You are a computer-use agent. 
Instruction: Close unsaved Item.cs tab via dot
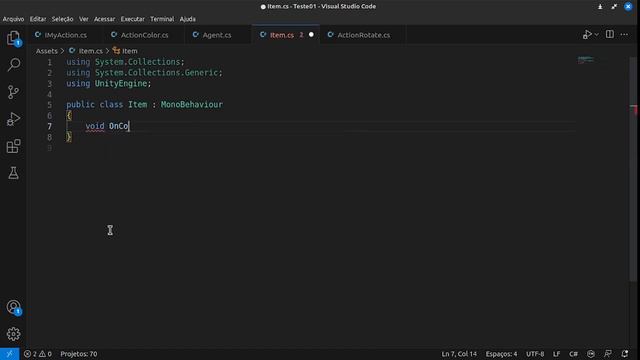click(x=311, y=35)
